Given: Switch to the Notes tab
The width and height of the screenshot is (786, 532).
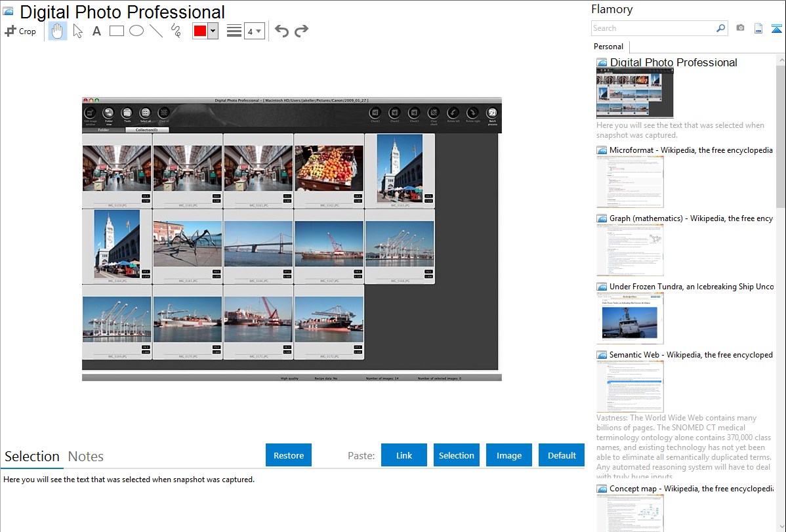Looking at the screenshot, I should pos(86,457).
